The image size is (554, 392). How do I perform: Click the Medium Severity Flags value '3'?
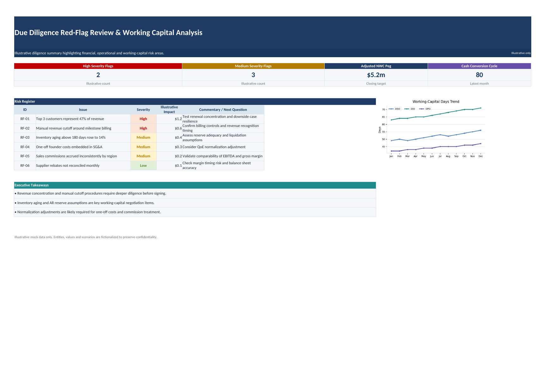253,75
